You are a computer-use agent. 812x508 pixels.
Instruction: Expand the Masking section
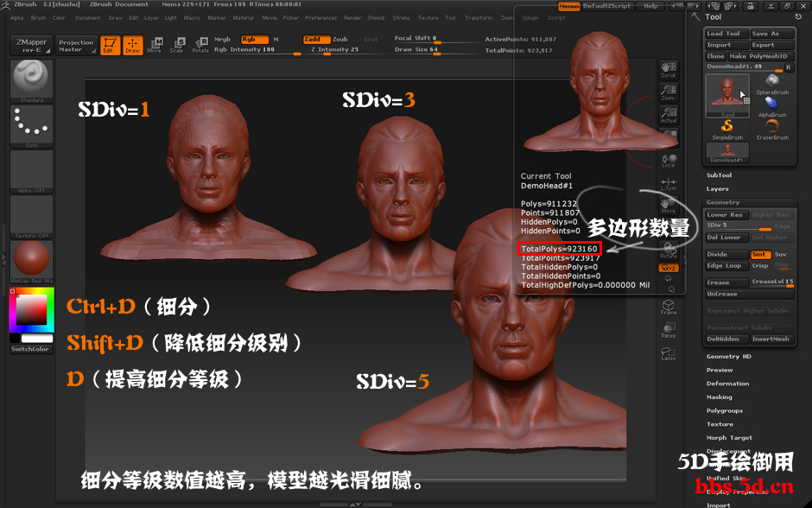coord(720,397)
